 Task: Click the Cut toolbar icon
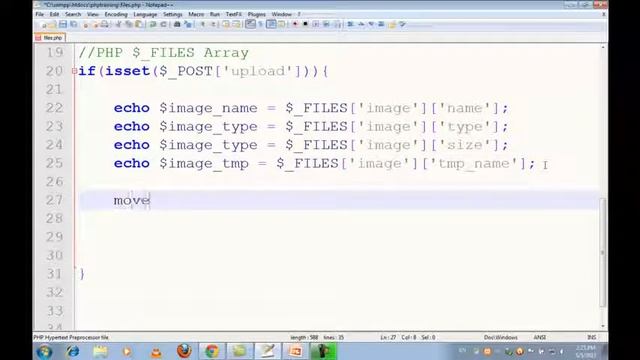[x=119, y=24]
